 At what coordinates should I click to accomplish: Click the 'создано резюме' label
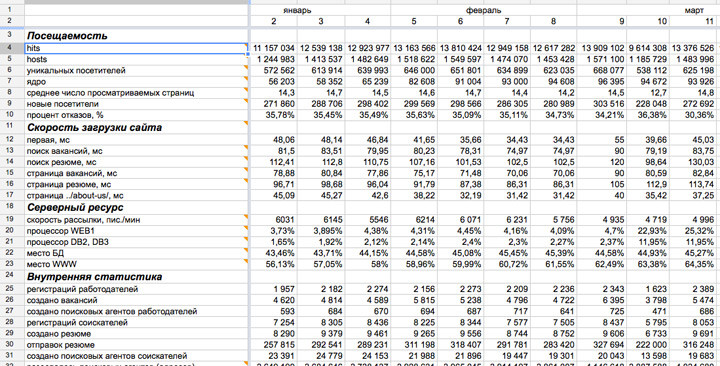pyautogui.click(x=136, y=334)
